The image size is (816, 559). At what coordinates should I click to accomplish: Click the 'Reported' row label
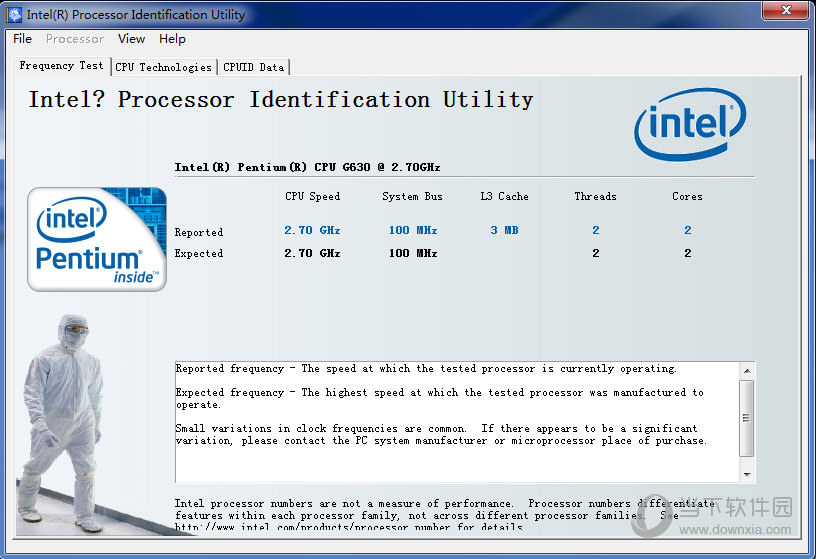click(199, 232)
